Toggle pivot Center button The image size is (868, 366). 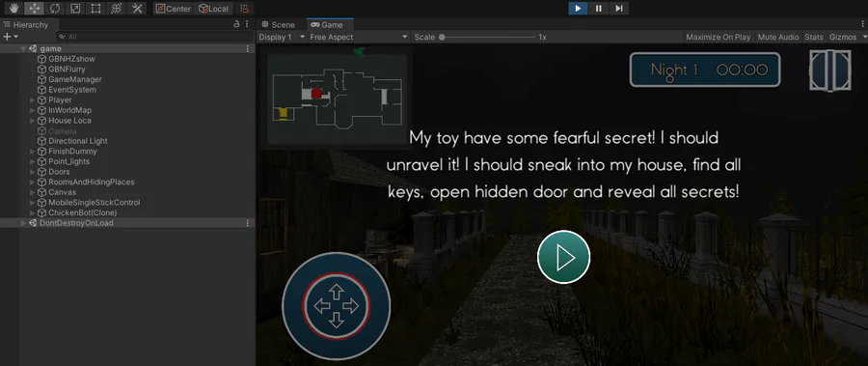click(x=174, y=9)
